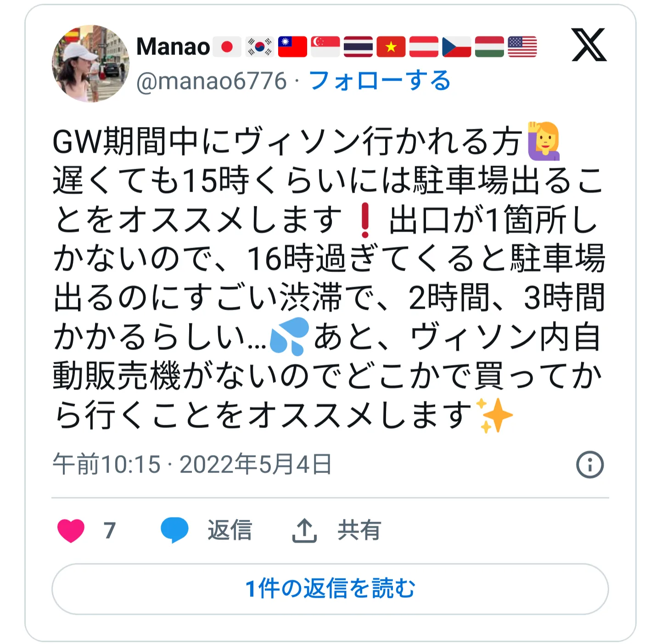This screenshot has height=644, width=661.
Task: Click the フォローする follow link
Action: [380, 81]
